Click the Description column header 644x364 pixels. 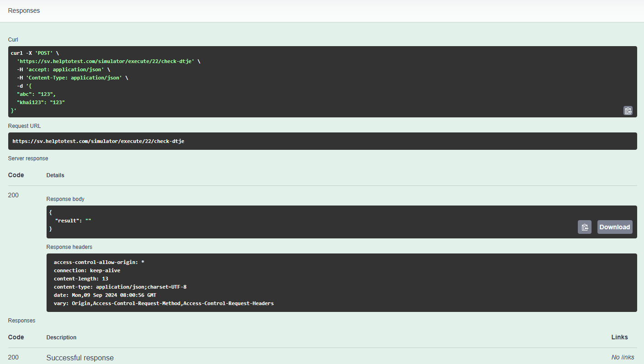62,338
